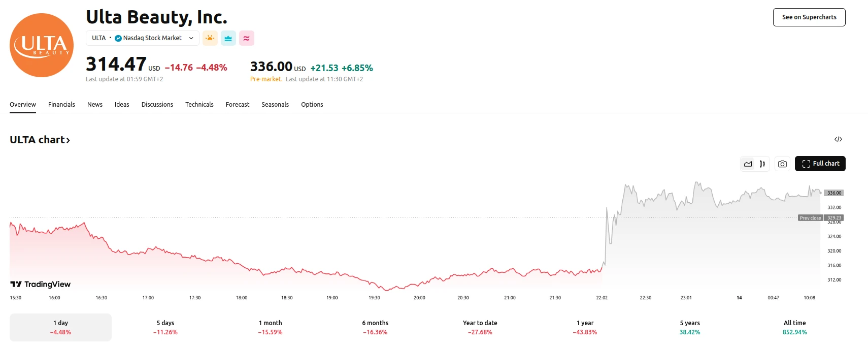Open the ULTA Nasdaq Stock Market symbol dropdown
The image size is (868, 345).
[143, 38]
